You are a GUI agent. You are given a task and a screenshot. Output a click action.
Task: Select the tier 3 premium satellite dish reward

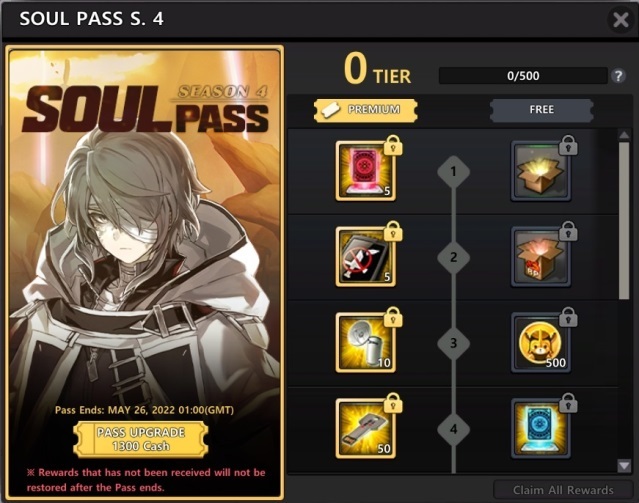[x=366, y=343]
